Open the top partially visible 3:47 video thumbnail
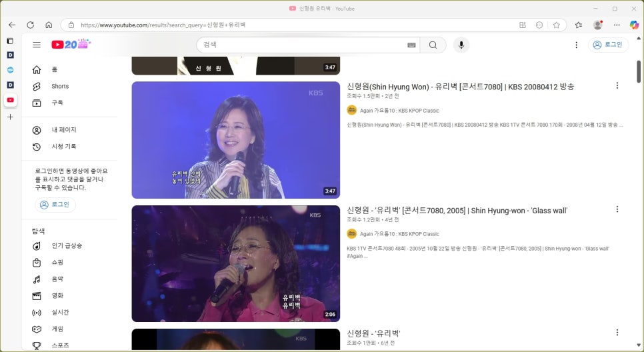The width and height of the screenshot is (644, 352). point(236,66)
